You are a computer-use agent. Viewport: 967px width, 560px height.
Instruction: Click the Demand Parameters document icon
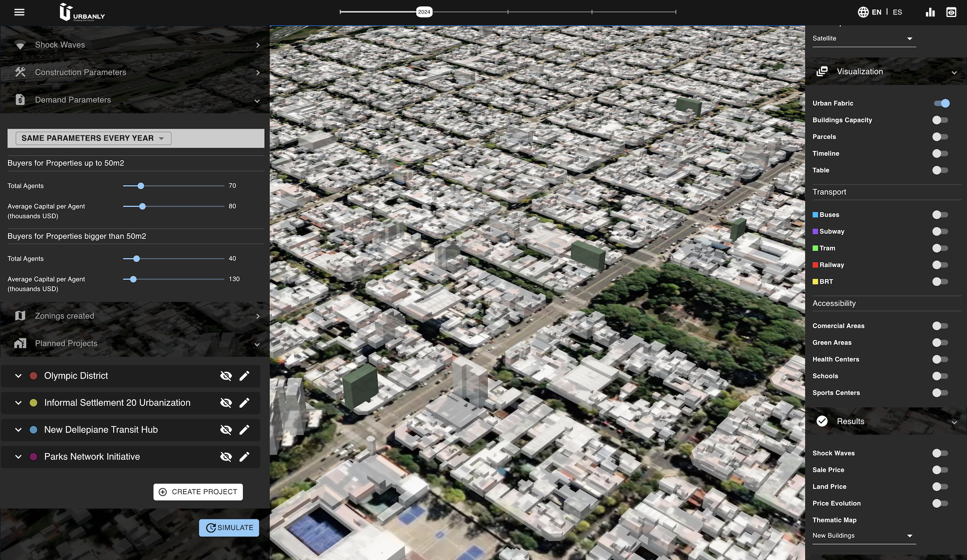(x=20, y=99)
